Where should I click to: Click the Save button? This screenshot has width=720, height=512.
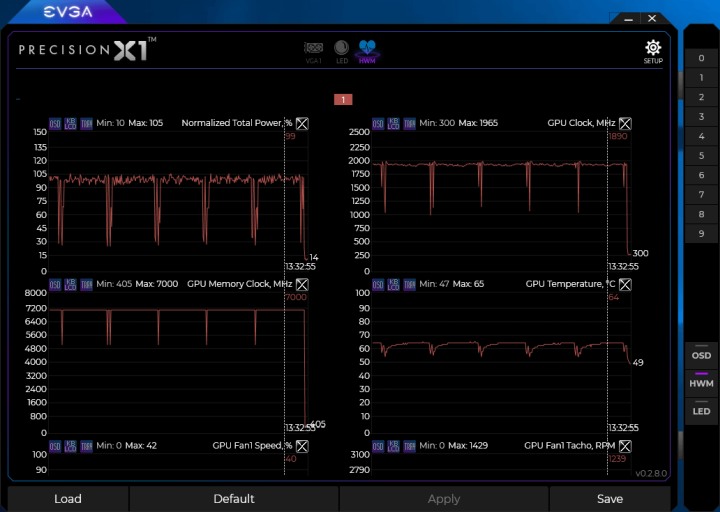tap(610, 499)
